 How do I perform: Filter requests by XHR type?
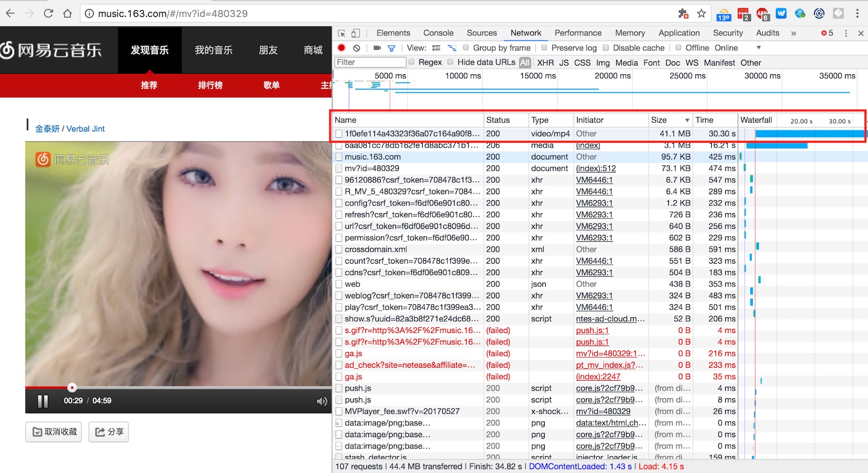[x=545, y=62]
